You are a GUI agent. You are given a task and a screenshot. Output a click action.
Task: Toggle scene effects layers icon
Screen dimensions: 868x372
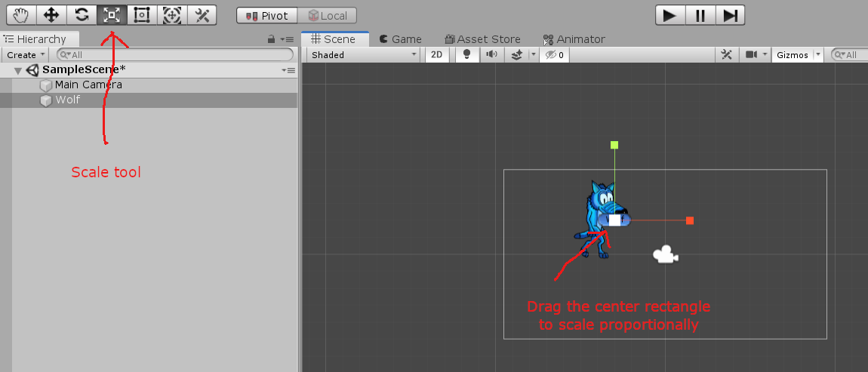click(516, 55)
